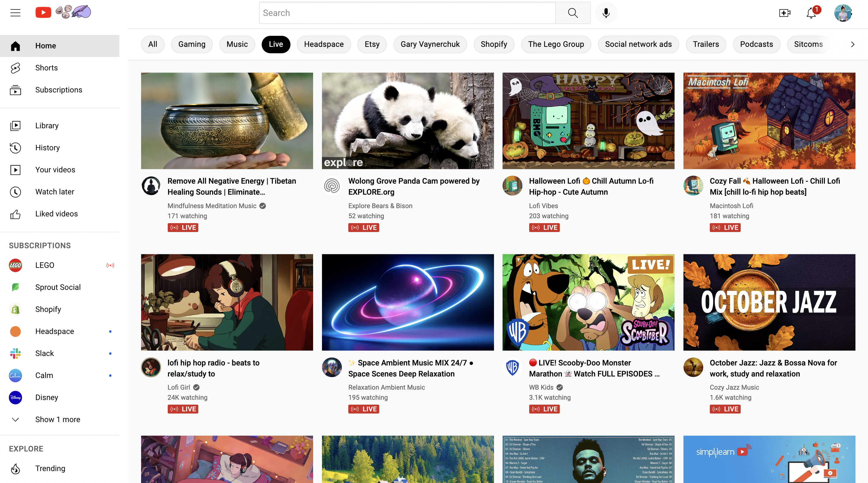Click the create video button icon

[x=784, y=13]
